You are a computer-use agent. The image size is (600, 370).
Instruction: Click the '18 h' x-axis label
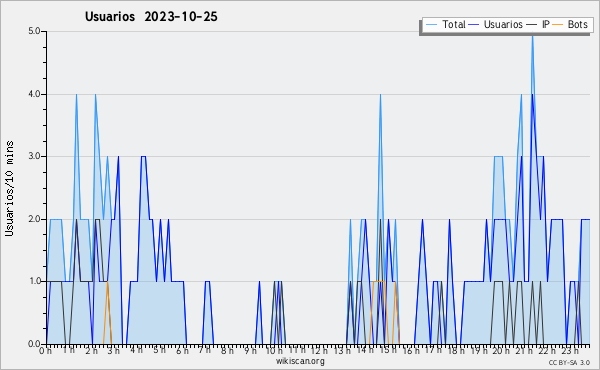pos(456,350)
